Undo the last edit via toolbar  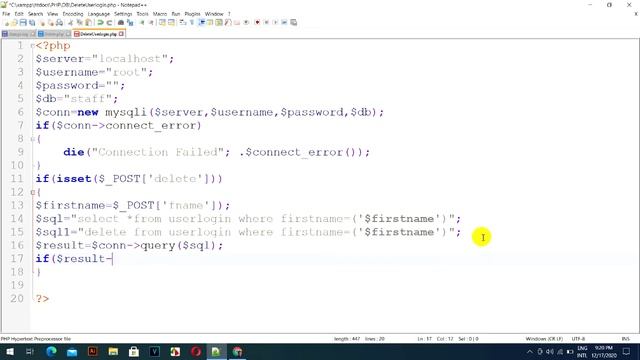(100, 22)
